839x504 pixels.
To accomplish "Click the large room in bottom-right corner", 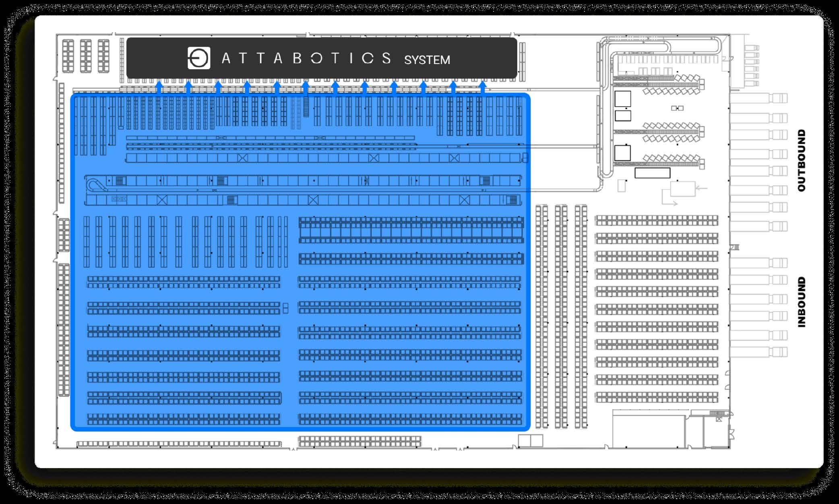I will coord(648,432).
